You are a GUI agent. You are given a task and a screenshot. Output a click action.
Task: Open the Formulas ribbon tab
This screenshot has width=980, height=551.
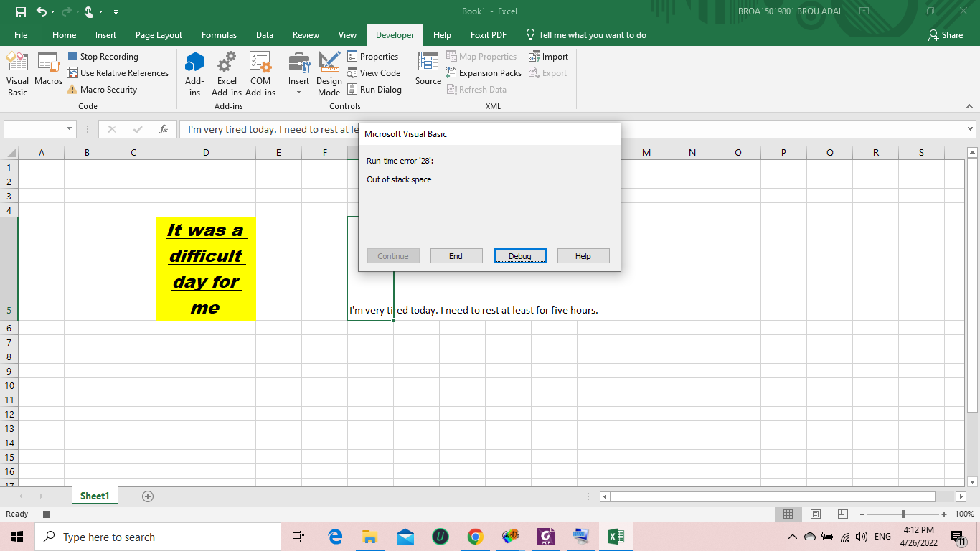pos(219,35)
